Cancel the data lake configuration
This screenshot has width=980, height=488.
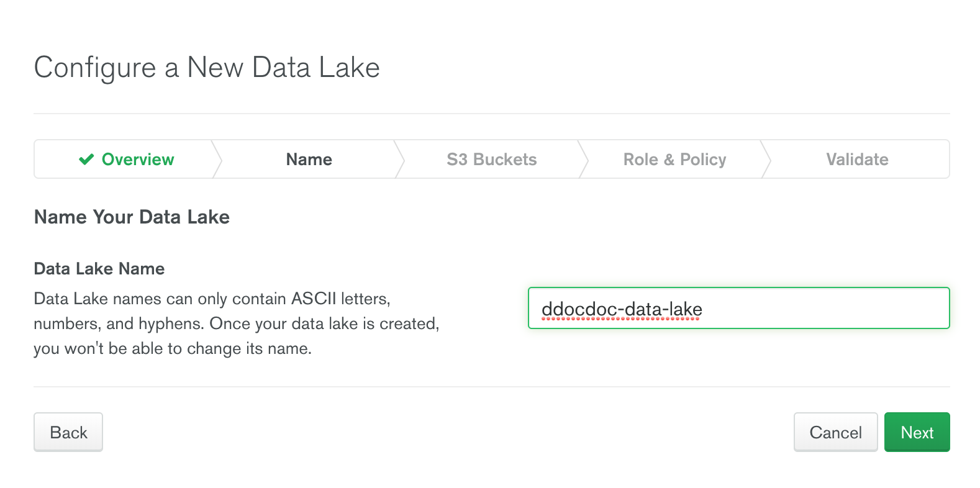pos(835,432)
